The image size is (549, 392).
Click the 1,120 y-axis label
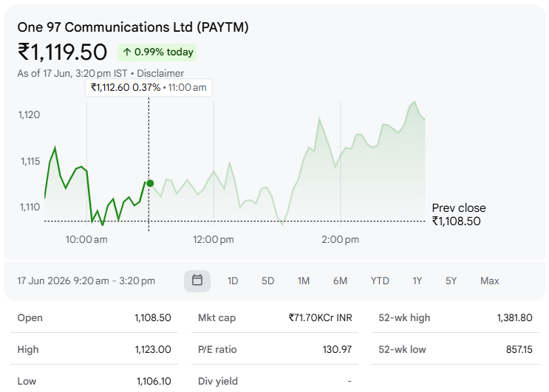pyautogui.click(x=29, y=115)
